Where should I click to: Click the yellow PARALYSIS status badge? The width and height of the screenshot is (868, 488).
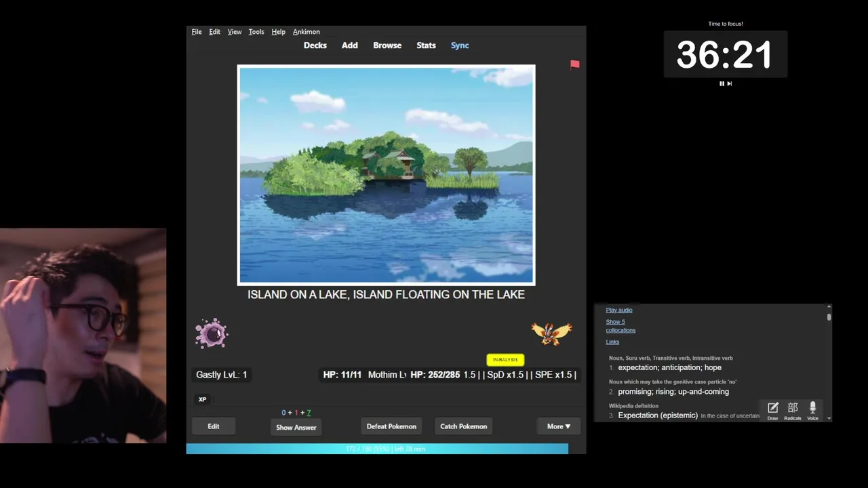tap(505, 360)
